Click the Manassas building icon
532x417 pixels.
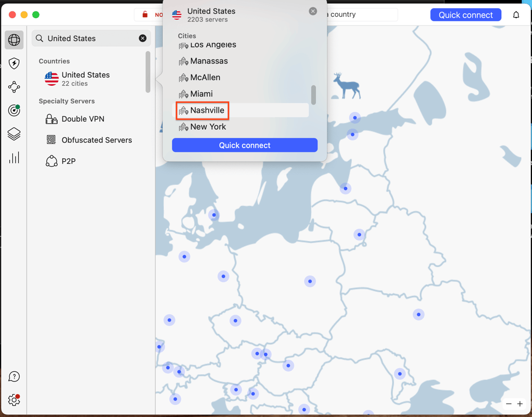pyautogui.click(x=183, y=61)
